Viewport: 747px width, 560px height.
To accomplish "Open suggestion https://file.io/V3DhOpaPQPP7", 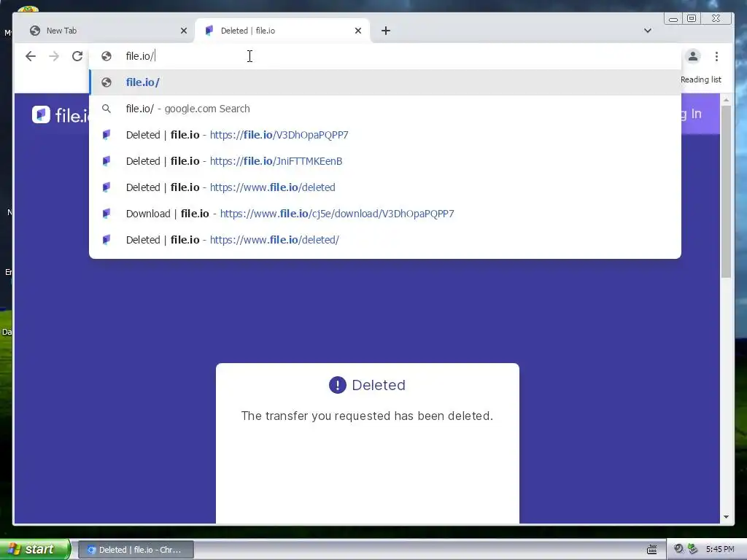I will click(x=385, y=135).
